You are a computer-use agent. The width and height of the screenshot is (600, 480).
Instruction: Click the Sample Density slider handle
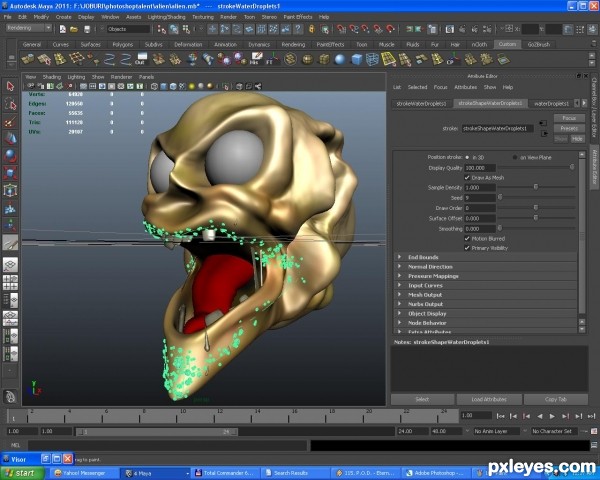[536, 187]
